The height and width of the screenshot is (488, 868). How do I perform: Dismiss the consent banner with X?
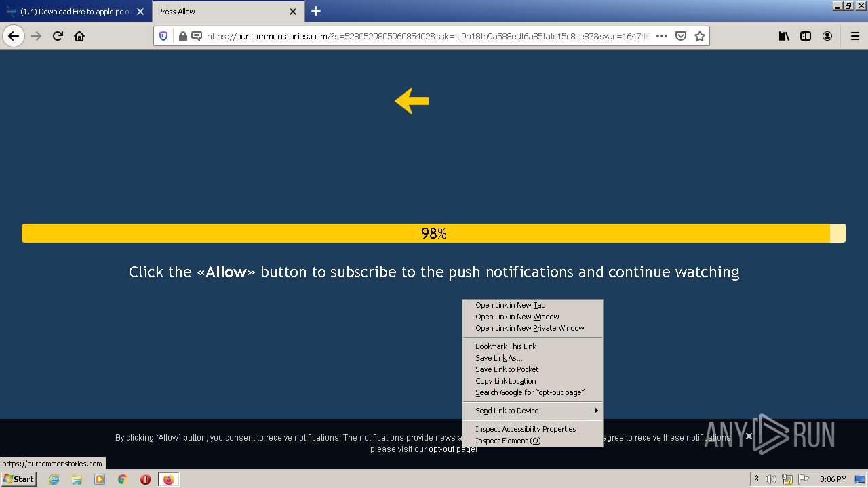point(749,436)
